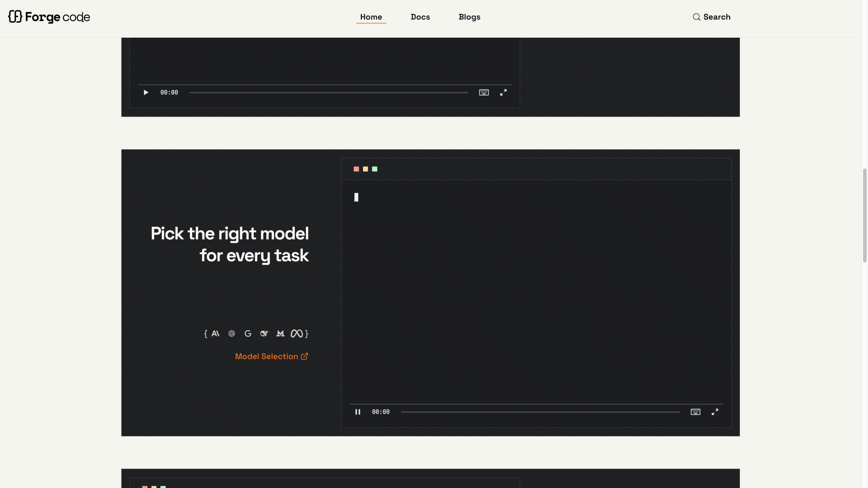Switch to the Home nav tab

click(x=371, y=17)
